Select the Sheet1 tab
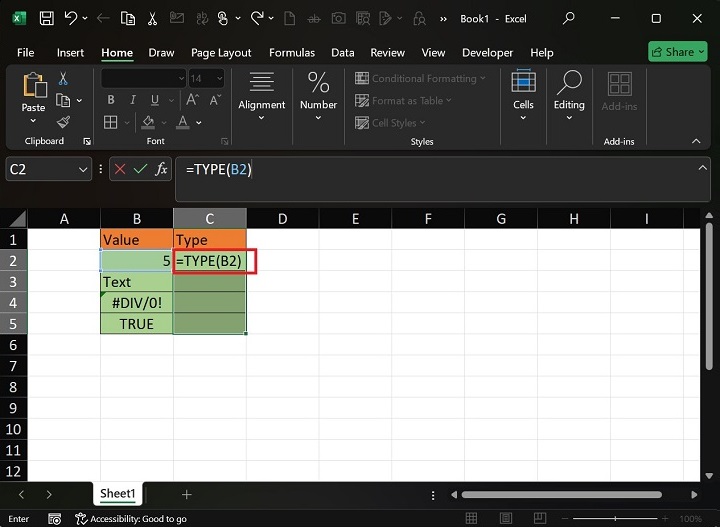Screen dimensions: 720x527 pos(118,493)
